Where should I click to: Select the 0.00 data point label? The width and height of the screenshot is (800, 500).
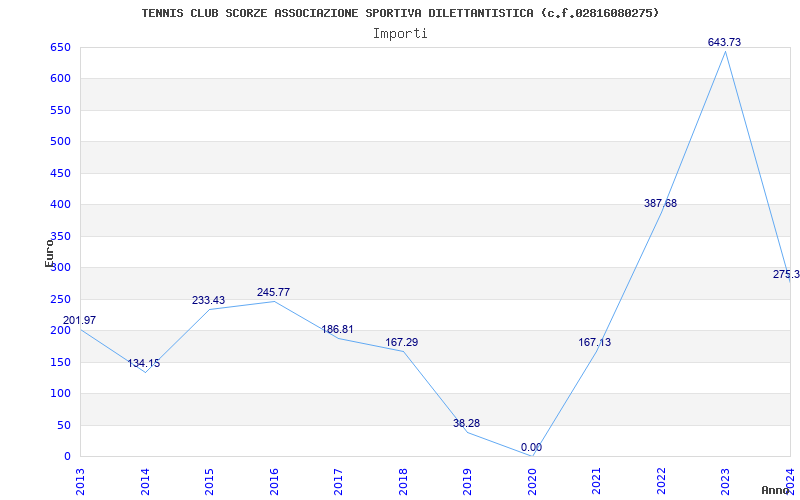click(x=531, y=448)
